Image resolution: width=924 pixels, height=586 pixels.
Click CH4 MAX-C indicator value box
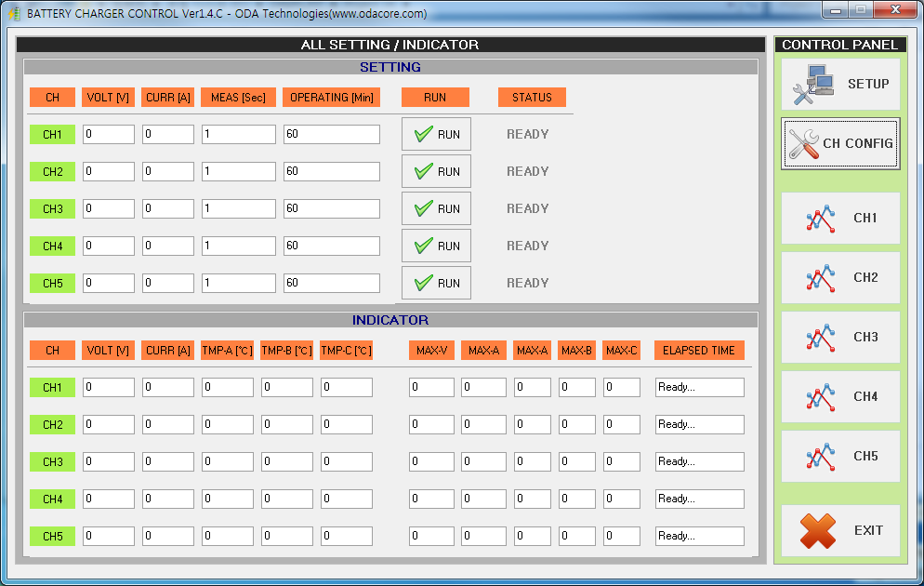click(x=622, y=499)
